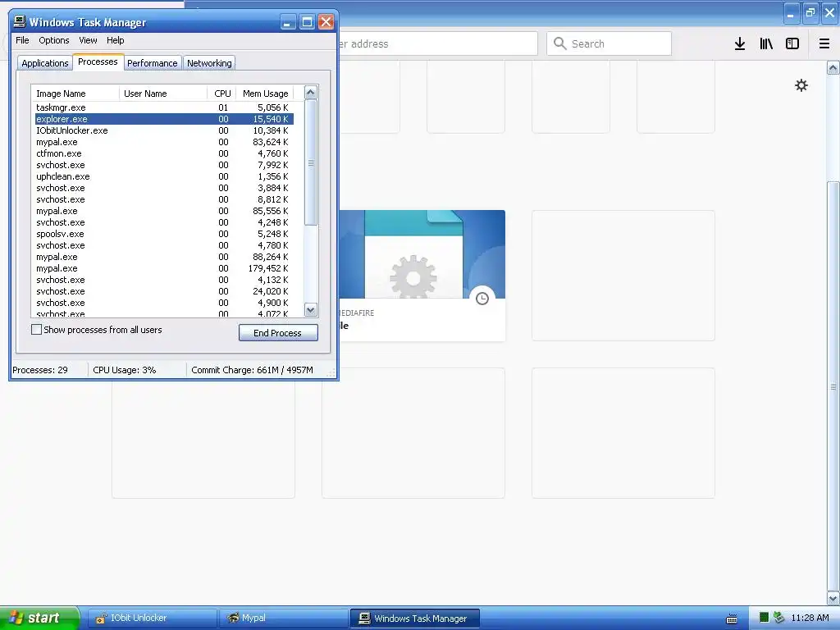This screenshot has width=840, height=630.
Task: Select svchost.exe using 24,020 K
Action: (164, 291)
